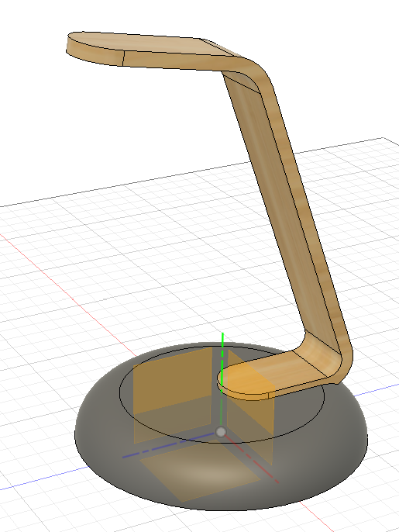This screenshot has height=532, width=399.
Task: Select the horizontal orange origin plane under the base
Action: click(x=200, y=470)
